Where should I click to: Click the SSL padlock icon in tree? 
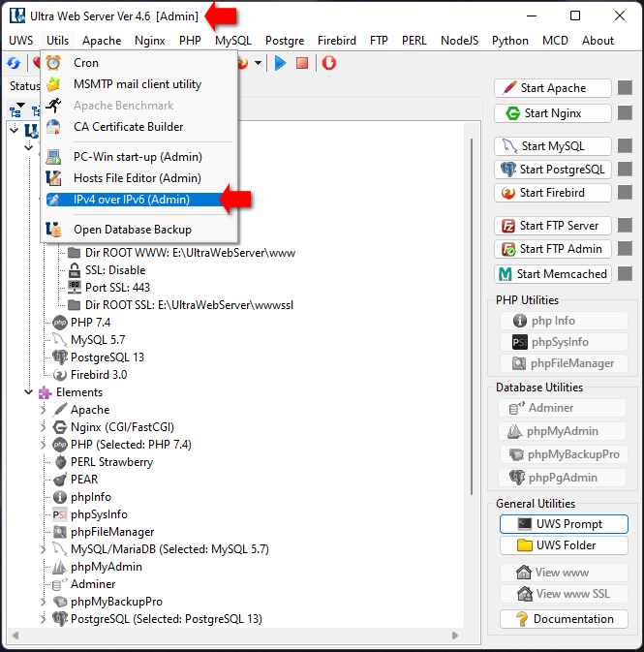[x=75, y=270]
